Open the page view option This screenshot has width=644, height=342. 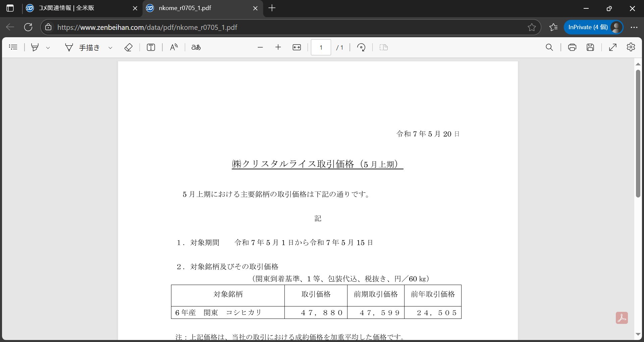384,47
